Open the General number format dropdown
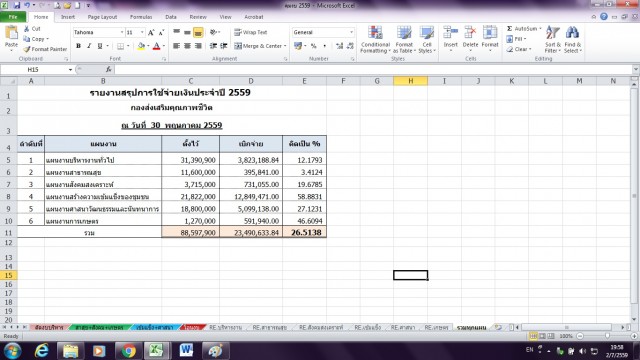The height and width of the screenshot is (360, 640). tap(351, 32)
